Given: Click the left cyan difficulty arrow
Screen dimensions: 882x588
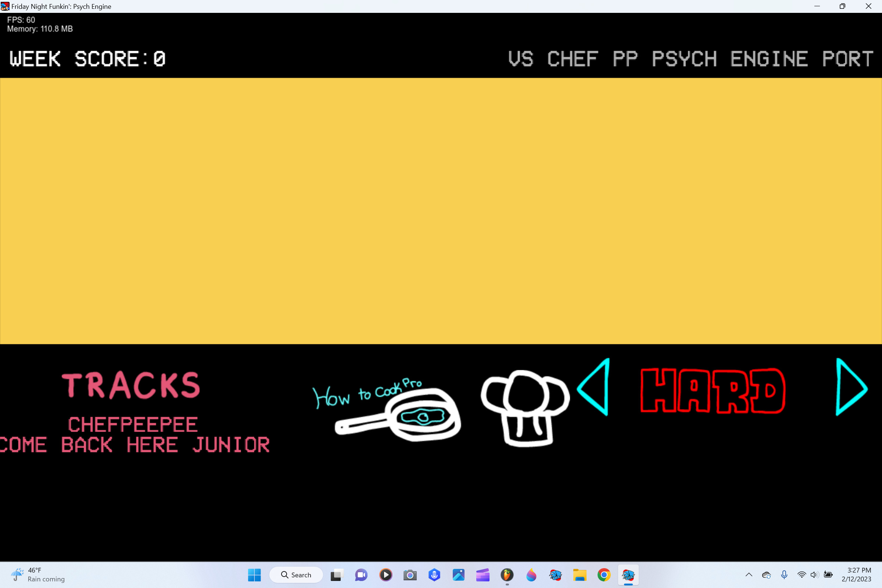Looking at the screenshot, I should [x=595, y=387].
